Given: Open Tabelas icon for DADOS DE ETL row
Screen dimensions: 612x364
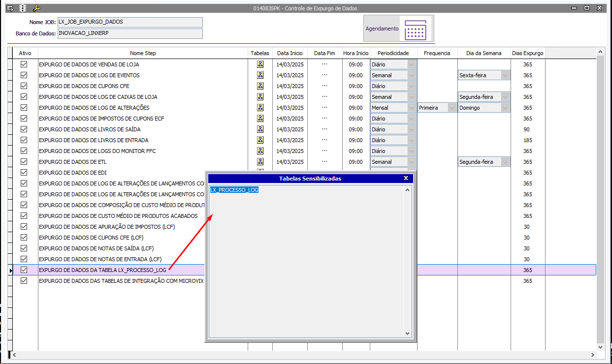Looking at the screenshot, I should click(260, 162).
